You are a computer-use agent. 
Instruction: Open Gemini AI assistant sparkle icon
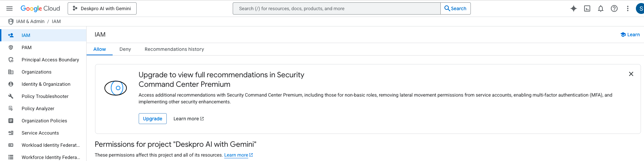[x=573, y=8]
